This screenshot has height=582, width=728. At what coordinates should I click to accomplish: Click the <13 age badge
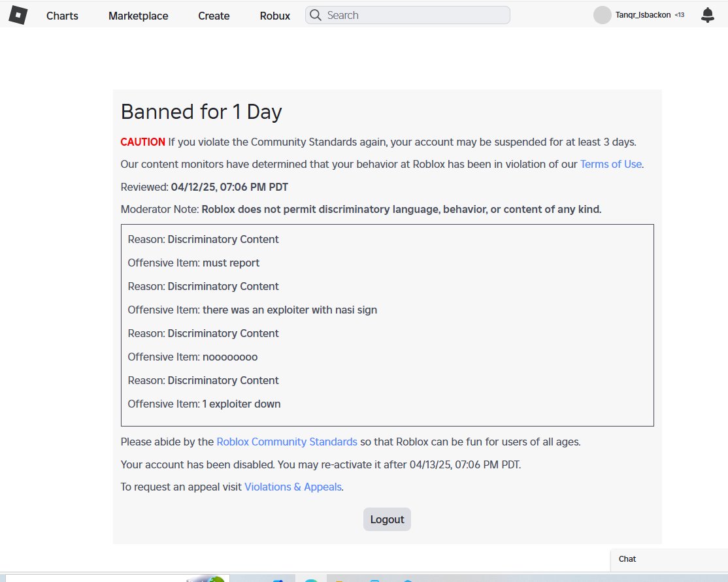tap(679, 15)
